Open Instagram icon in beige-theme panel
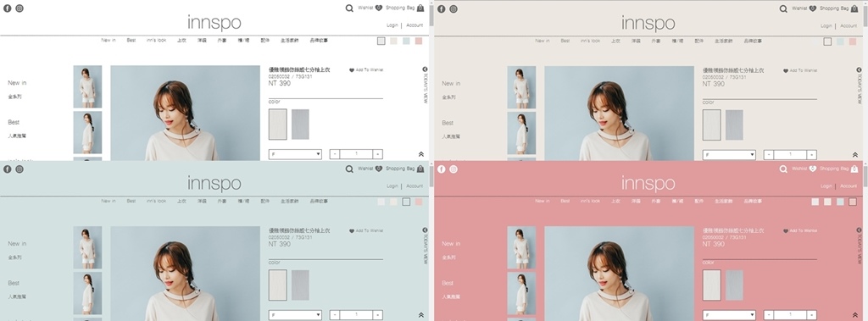 pos(453,8)
